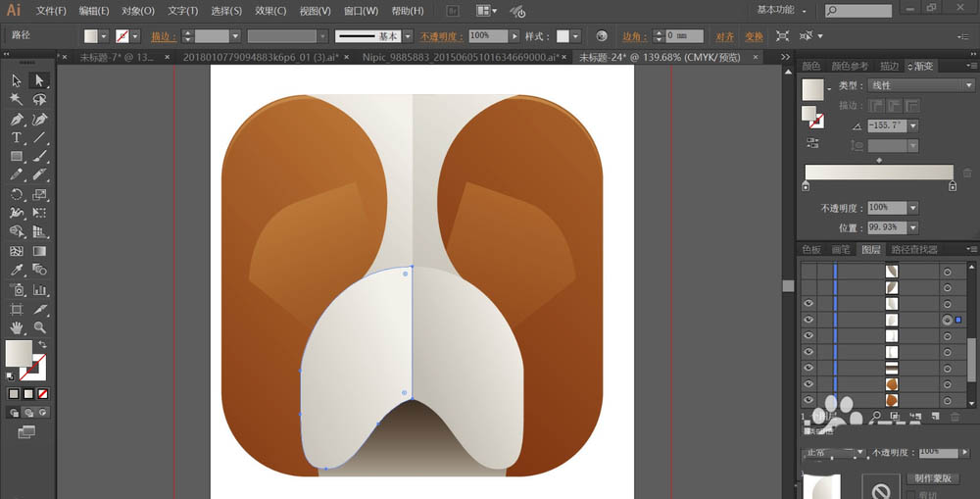The height and width of the screenshot is (499, 980).
Task: Open the gradient angle dropdown
Action: pos(913,125)
